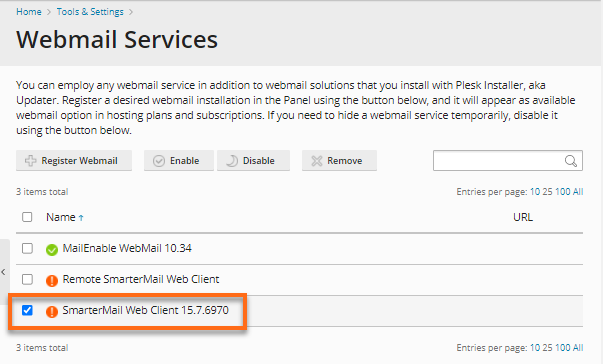The image size is (603, 364).
Task: Sort by the Name column header
Action: click(x=61, y=217)
